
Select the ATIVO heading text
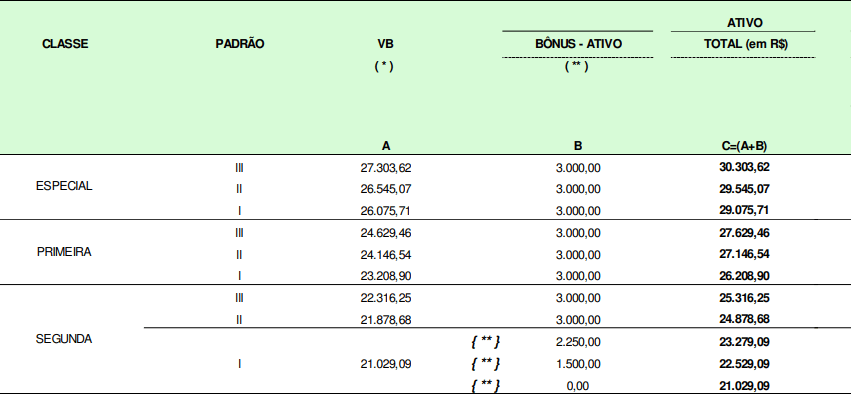pos(745,23)
